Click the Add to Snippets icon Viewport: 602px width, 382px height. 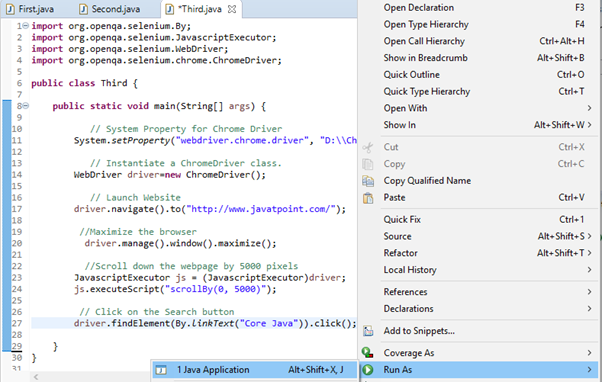368,331
